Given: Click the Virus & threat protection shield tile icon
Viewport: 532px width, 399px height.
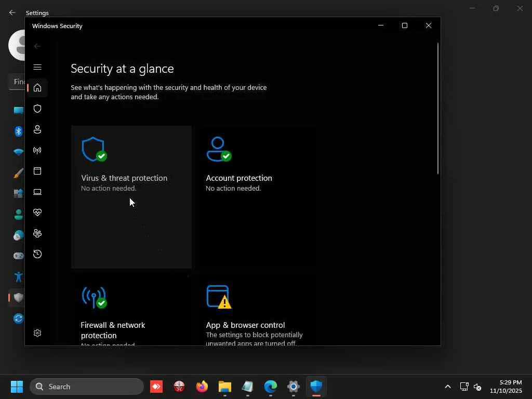Looking at the screenshot, I should tap(94, 149).
